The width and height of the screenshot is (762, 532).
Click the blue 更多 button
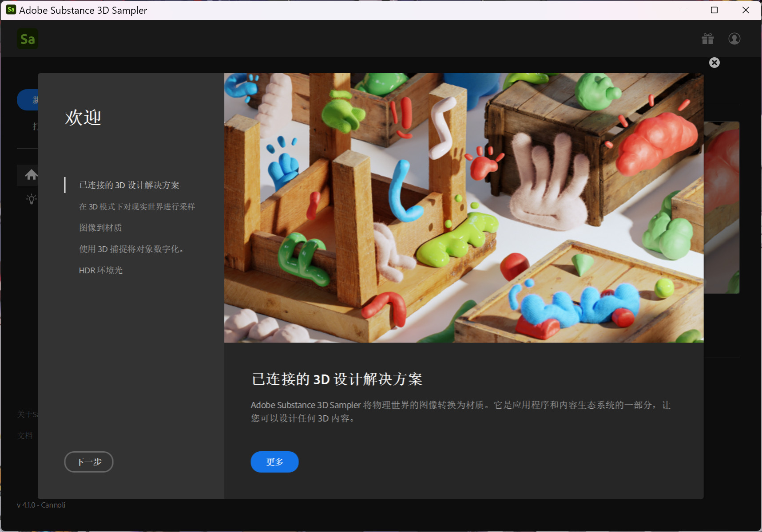(274, 462)
